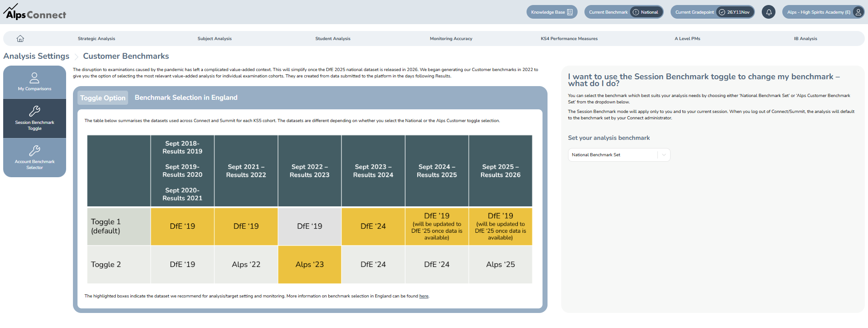Click the Sept 2025 – Results 2026 column header
Screen dimensions: 868x328
pyautogui.click(x=501, y=171)
